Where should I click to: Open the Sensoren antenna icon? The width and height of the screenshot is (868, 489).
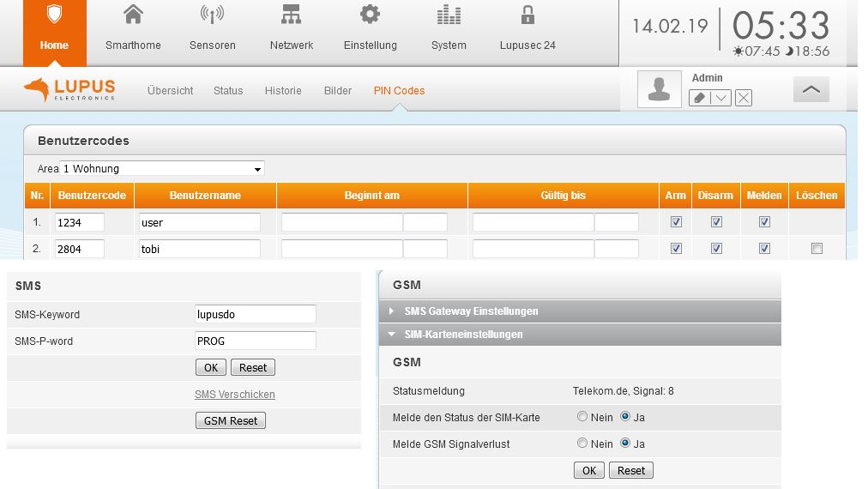212,15
